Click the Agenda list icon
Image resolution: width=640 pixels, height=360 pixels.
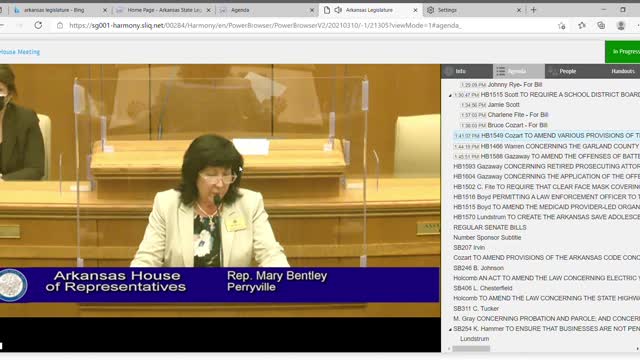[x=500, y=71]
